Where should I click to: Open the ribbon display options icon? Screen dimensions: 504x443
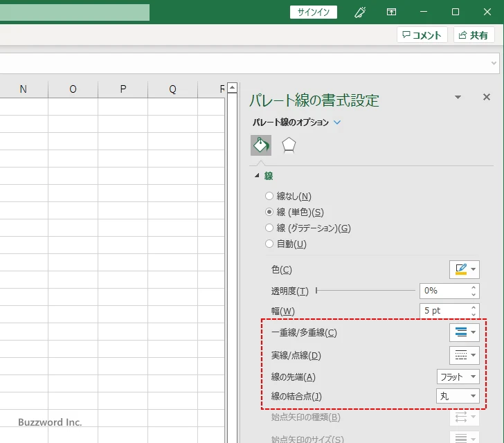click(391, 12)
